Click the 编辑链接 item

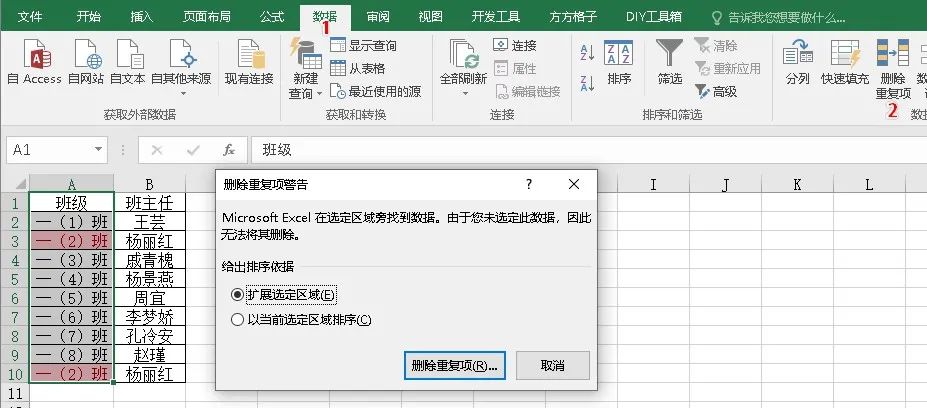click(527, 91)
